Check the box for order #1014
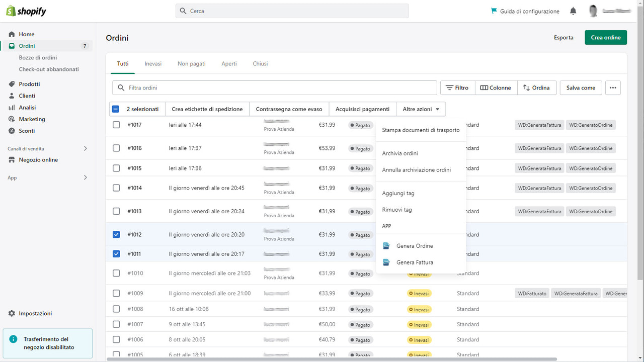This screenshot has height=362, width=644. click(x=116, y=188)
